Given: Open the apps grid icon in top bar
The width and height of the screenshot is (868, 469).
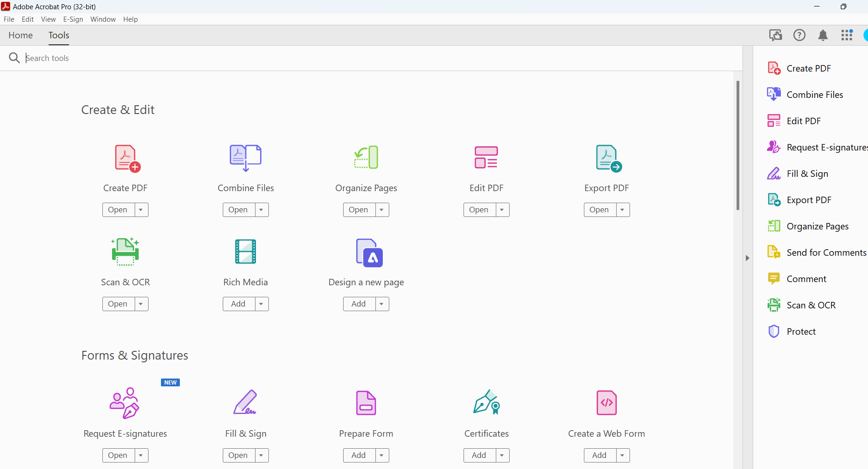Looking at the screenshot, I should tap(847, 35).
